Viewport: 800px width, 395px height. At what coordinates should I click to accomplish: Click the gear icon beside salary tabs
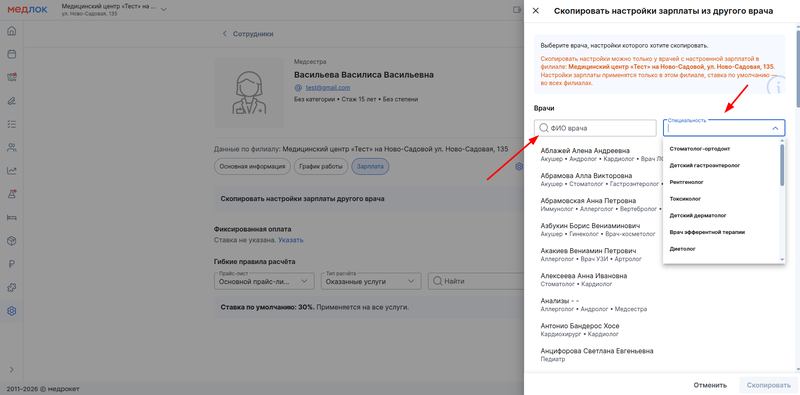[x=519, y=166]
